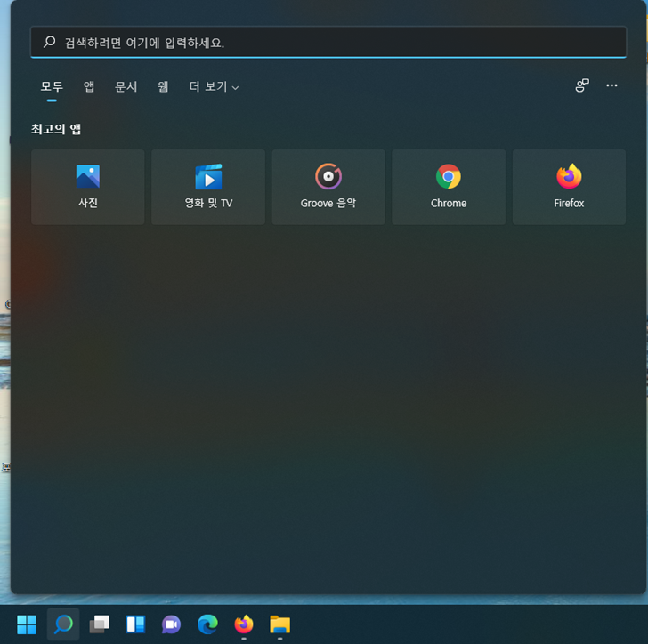Select the 모두 tab
Image resolution: width=648 pixels, height=644 pixels.
click(52, 87)
